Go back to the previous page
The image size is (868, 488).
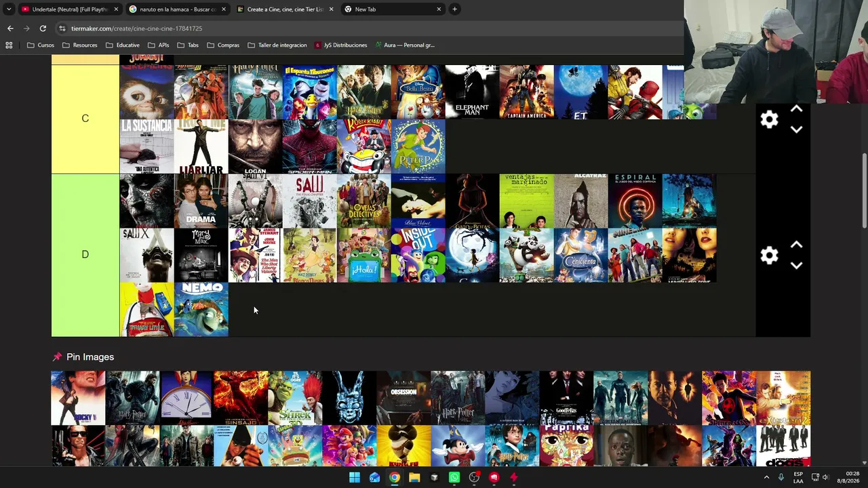click(10, 28)
